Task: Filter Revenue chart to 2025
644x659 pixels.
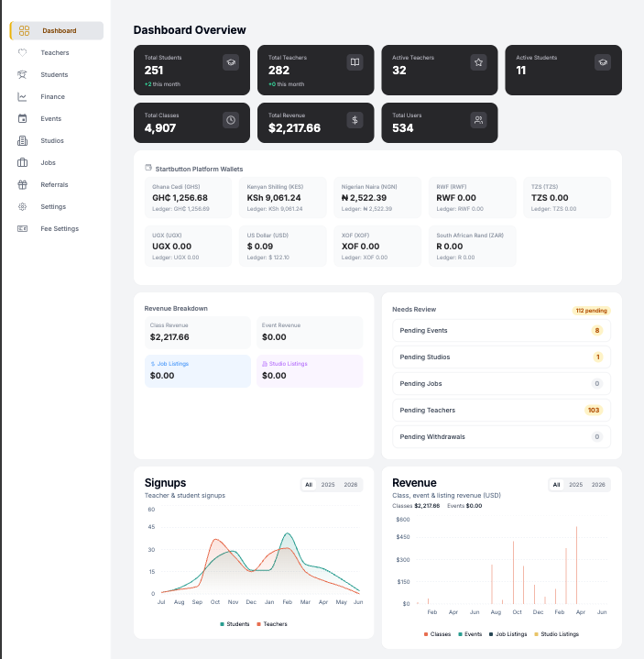Action: click(575, 485)
